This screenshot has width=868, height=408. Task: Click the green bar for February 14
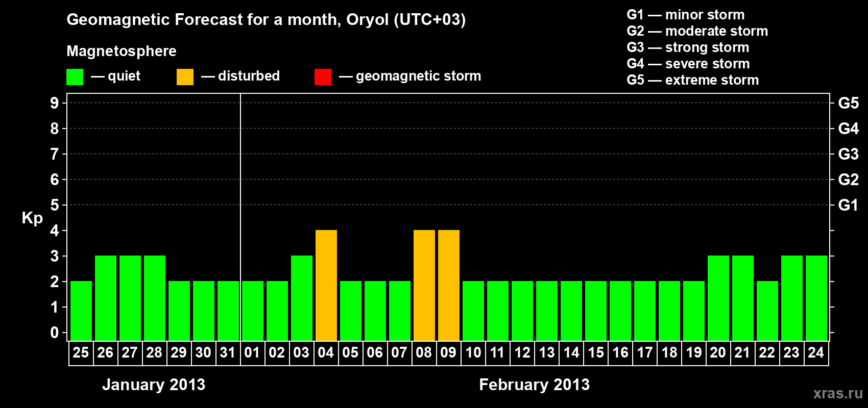pos(571,311)
